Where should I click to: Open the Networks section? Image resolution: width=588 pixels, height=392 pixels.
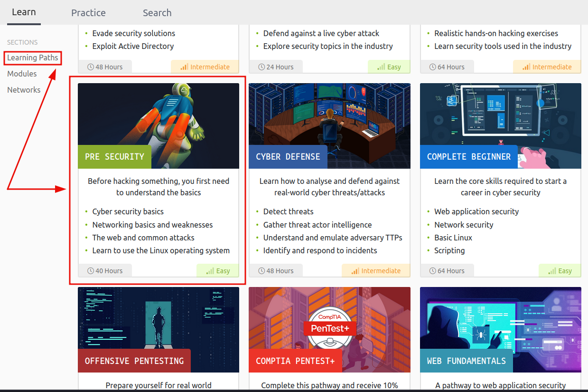click(x=24, y=90)
